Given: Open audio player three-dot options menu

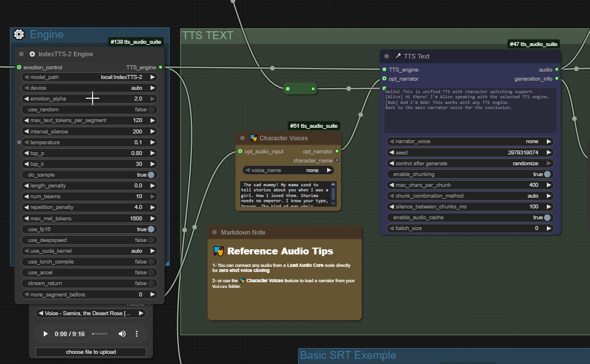Looking at the screenshot, I should [x=137, y=334].
